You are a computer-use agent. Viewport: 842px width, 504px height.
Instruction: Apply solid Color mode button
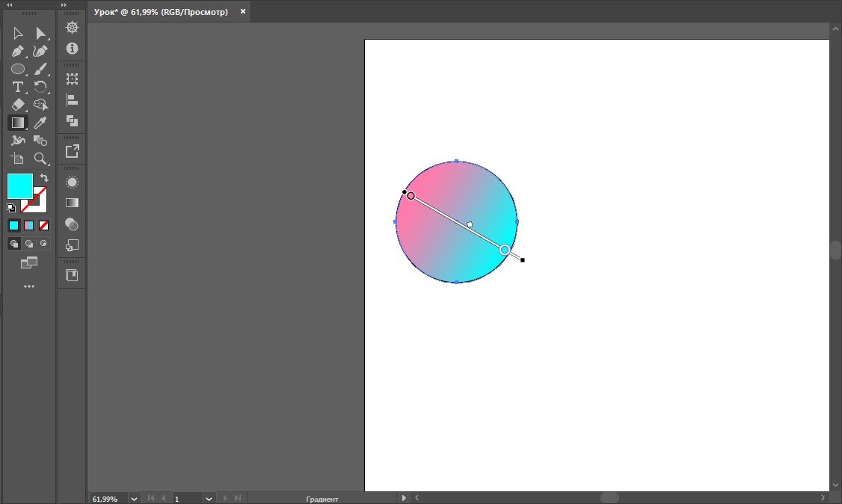(x=14, y=225)
